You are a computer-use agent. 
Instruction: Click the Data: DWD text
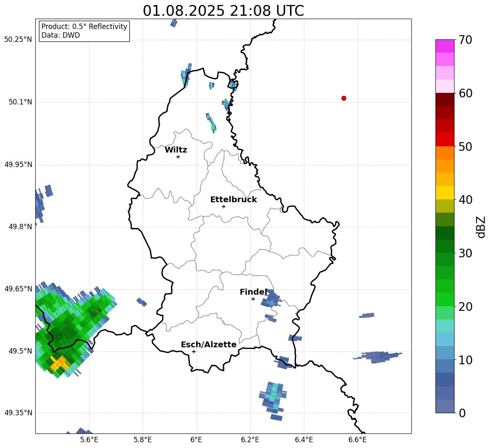click(61, 35)
